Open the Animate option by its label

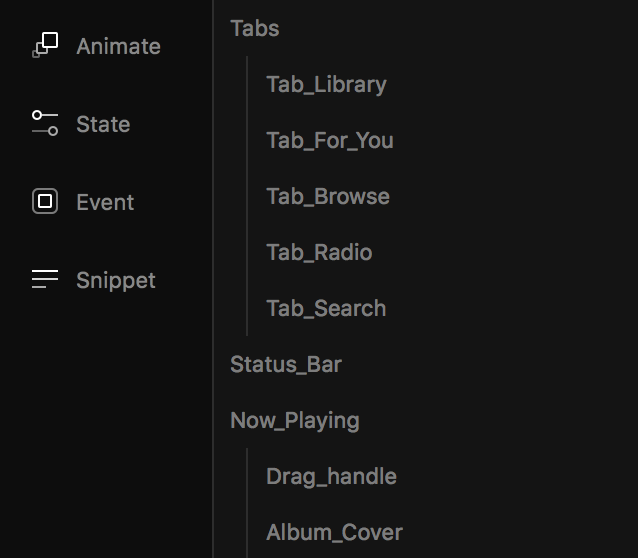click(x=118, y=46)
